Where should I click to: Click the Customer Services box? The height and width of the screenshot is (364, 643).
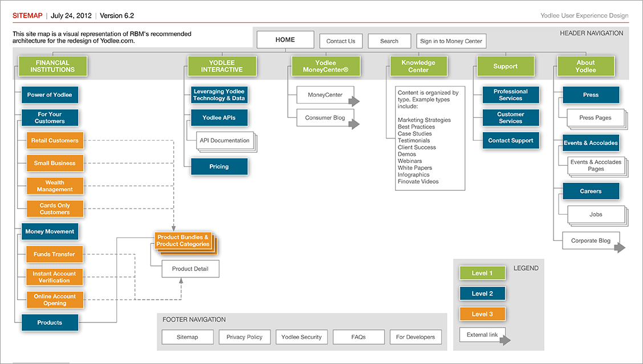(511, 118)
